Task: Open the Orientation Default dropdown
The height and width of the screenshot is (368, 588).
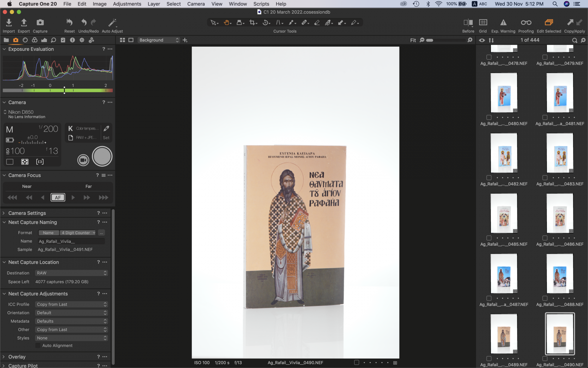Action: (71, 313)
